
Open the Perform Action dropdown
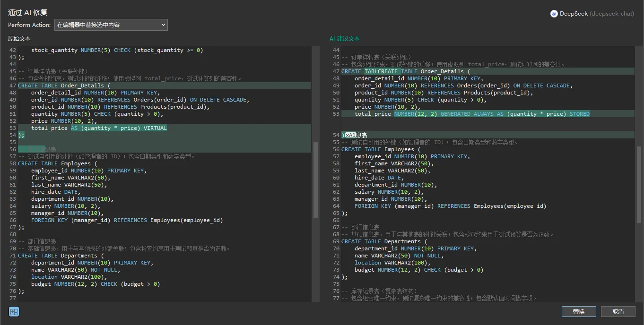coord(111,25)
